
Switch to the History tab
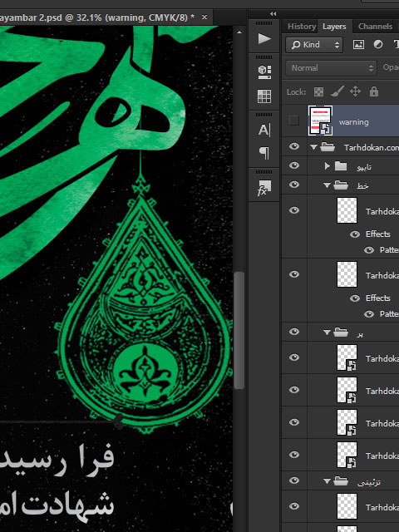point(302,27)
